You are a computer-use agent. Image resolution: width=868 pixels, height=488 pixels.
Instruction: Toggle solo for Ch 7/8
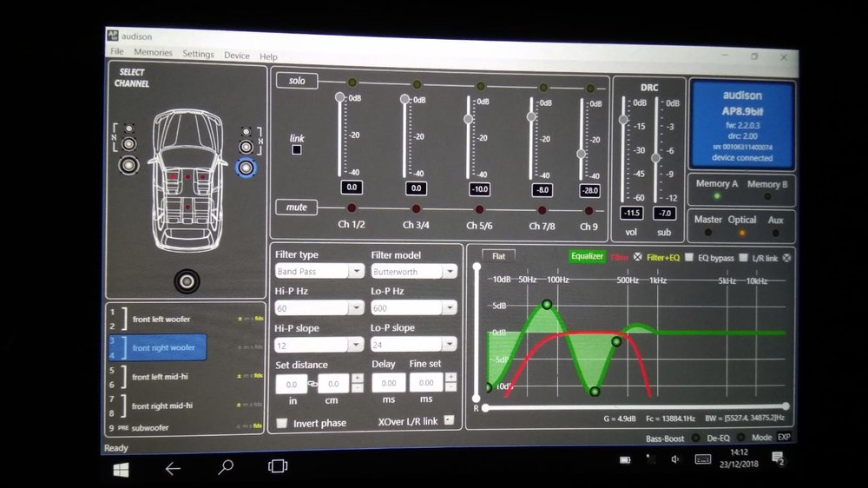click(543, 88)
